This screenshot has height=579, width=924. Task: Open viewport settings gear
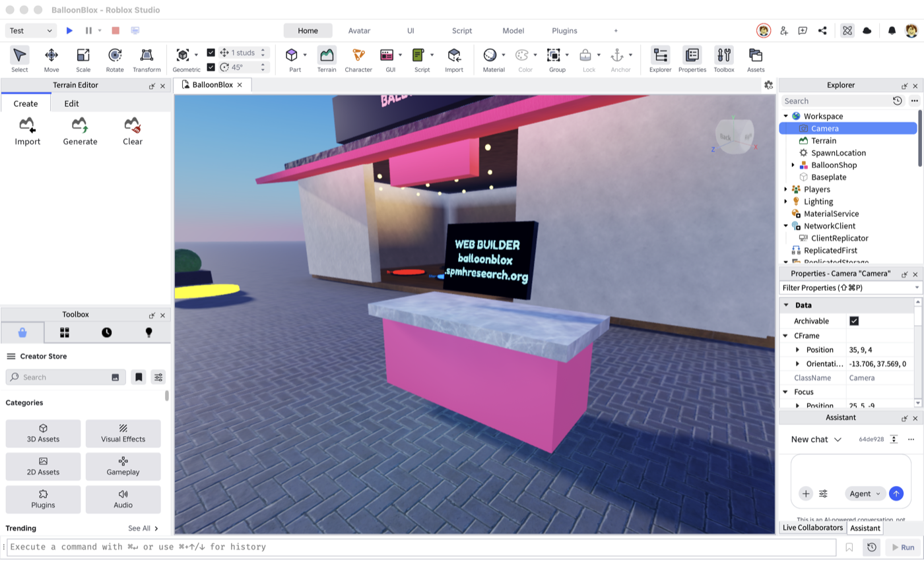[768, 85]
